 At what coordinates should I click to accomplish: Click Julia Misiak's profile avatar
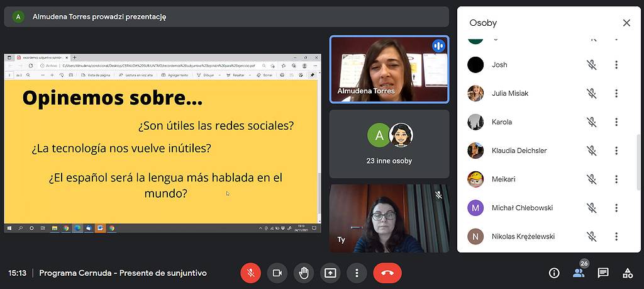(x=475, y=93)
